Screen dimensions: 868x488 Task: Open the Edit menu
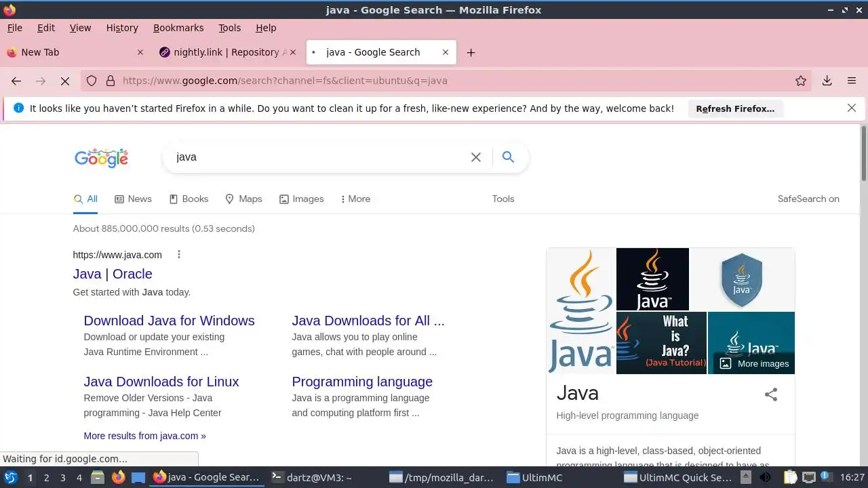46,28
